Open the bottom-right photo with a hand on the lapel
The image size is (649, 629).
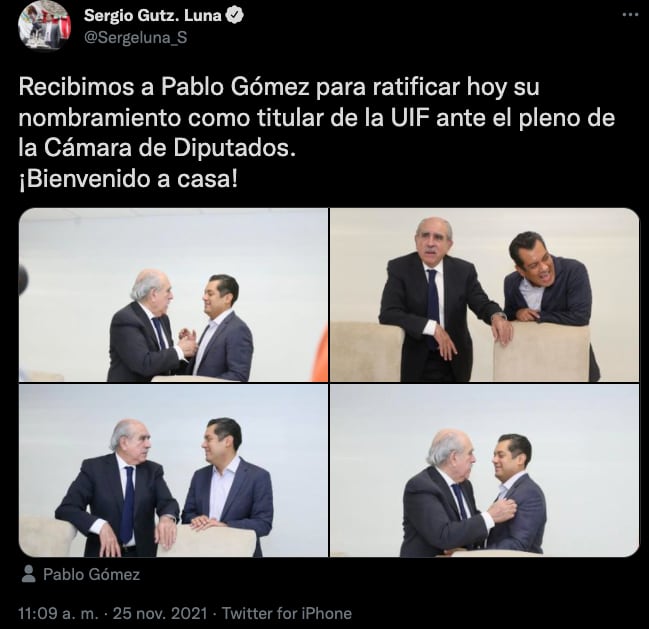coord(485,471)
